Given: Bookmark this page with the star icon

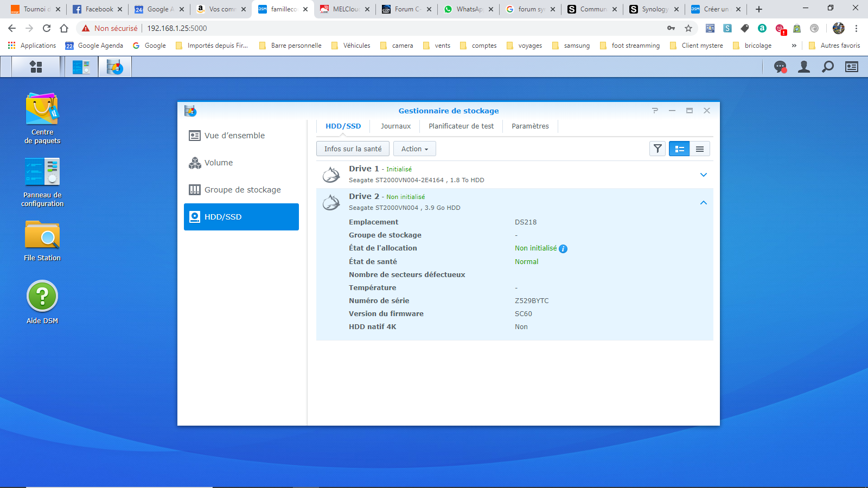Looking at the screenshot, I should pyautogui.click(x=688, y=28).
